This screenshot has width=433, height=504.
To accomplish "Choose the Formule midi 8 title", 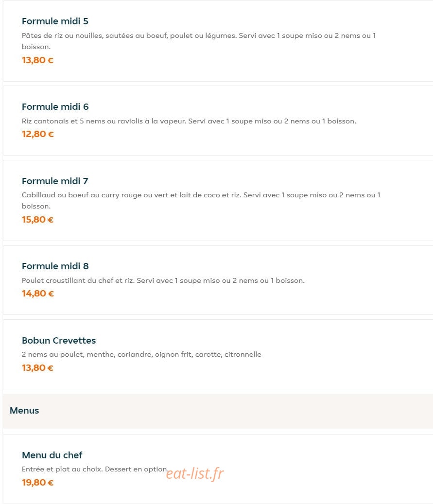I will click(x=55, y=266).
